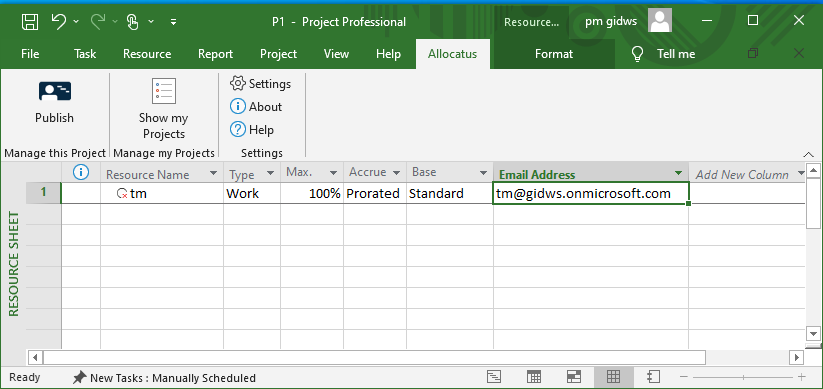Screen dimensions: 823x389
Task: Click the zoom slider track
Action: pos(743,377)
